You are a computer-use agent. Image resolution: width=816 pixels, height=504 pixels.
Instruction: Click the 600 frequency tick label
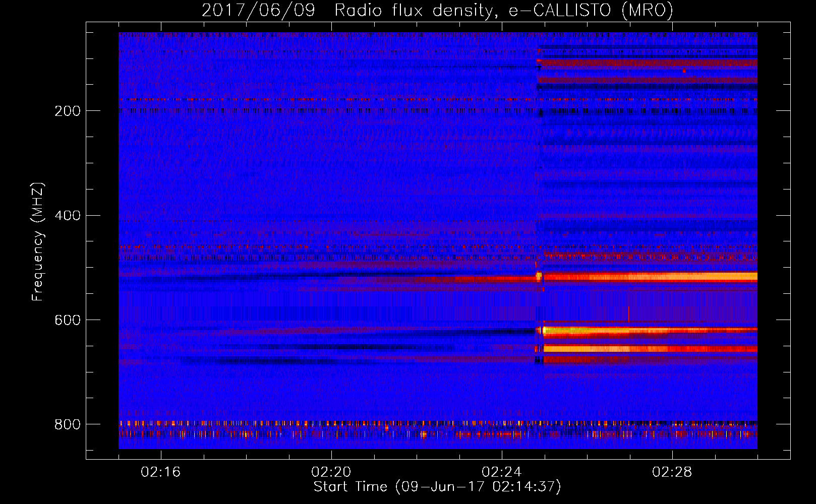(68, 321)
